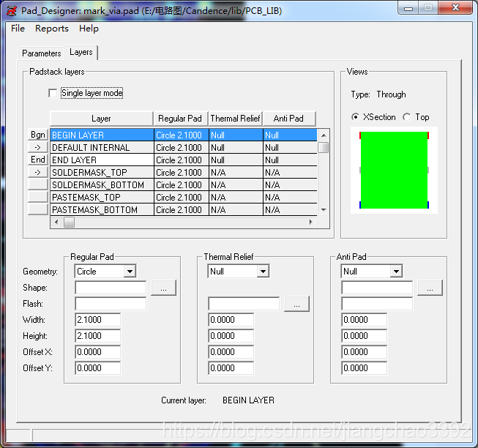
Task: Select the XSection view radio button
Action: pos(355,117)
